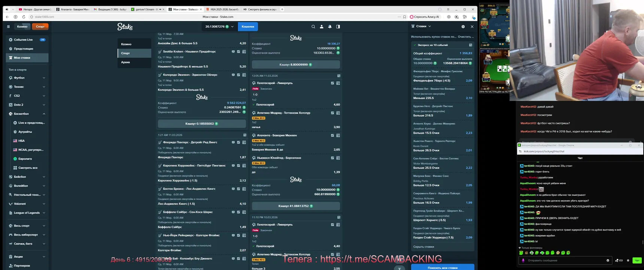The image size is (644, 270).
Task: Send message with green Чат button
Action: [x=637, y=260]
